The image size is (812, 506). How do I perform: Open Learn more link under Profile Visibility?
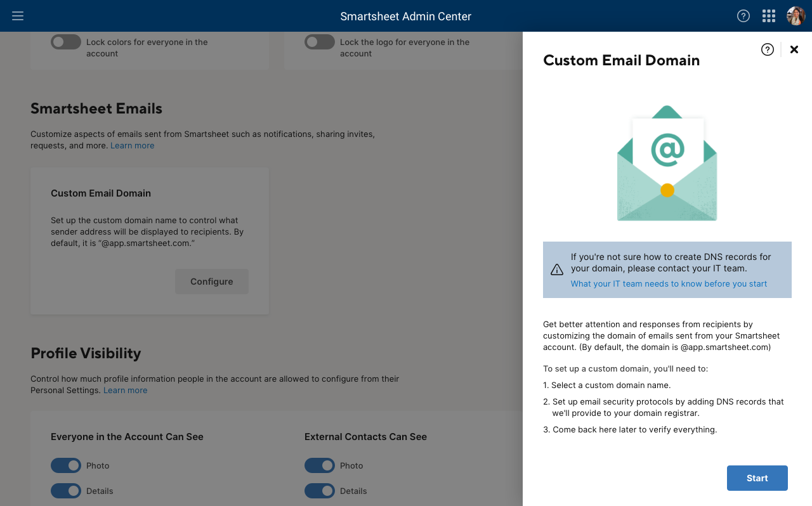125,390
